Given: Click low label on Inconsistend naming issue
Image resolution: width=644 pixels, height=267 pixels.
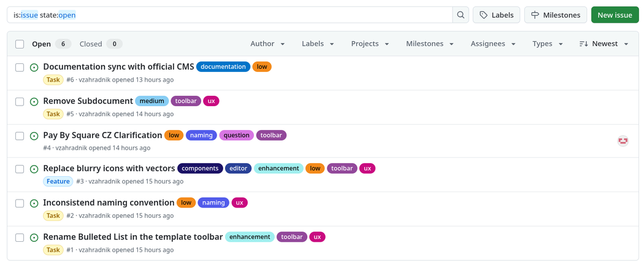Looking at the screenshot, I should coord(186,203).
